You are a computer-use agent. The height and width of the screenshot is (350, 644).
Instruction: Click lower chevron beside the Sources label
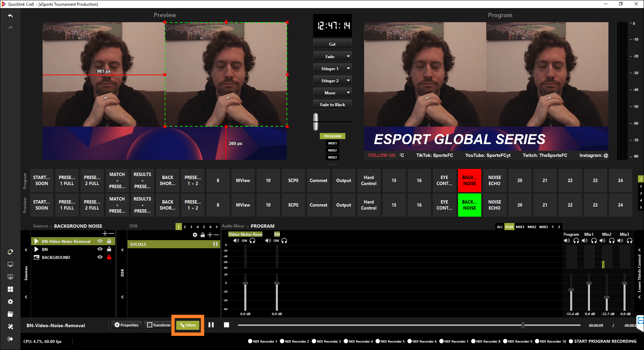click(x=26, y=297)
